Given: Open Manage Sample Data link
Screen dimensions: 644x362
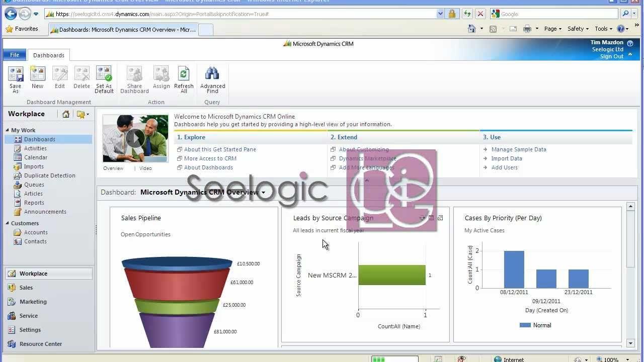Looking at the screenshot, I should pos(519,149).
